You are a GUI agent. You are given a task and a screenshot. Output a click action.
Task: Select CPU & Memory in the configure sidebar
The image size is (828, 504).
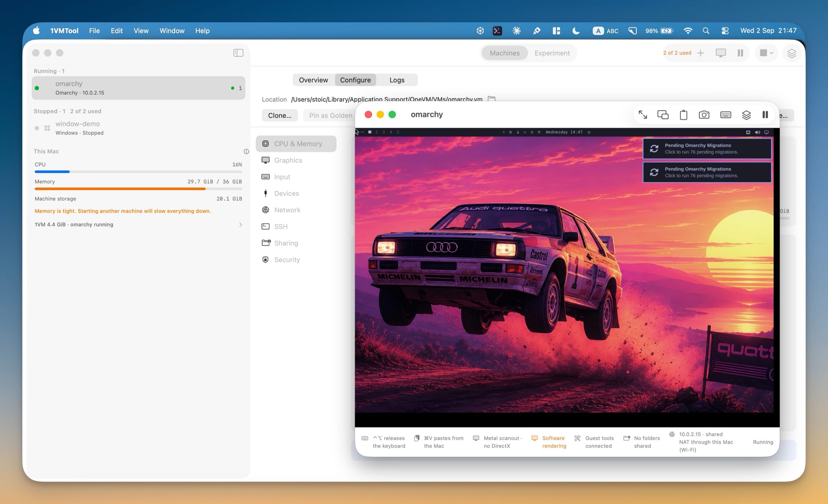pyautogui.click(x=296, y=144)
